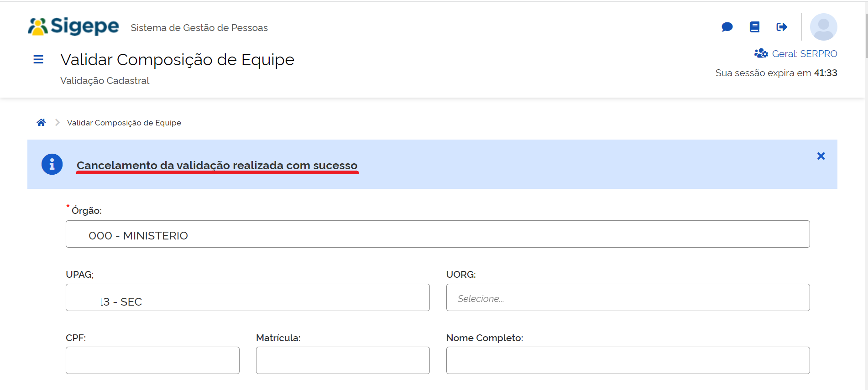Open the manual book icon
Image resolution: width=868 pixels, height=390 pixels.
coord(754,27)
